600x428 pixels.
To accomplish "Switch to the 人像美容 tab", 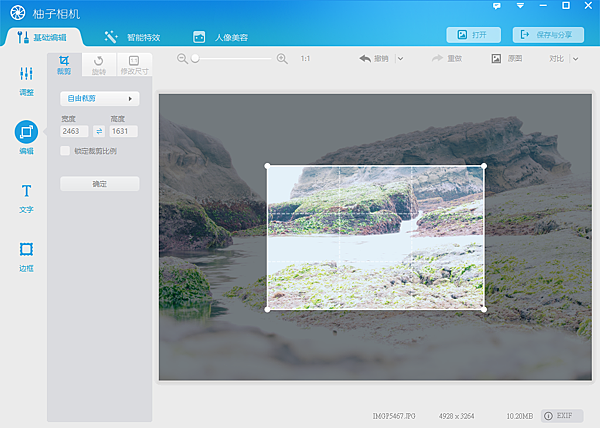I will click(220, 37).
